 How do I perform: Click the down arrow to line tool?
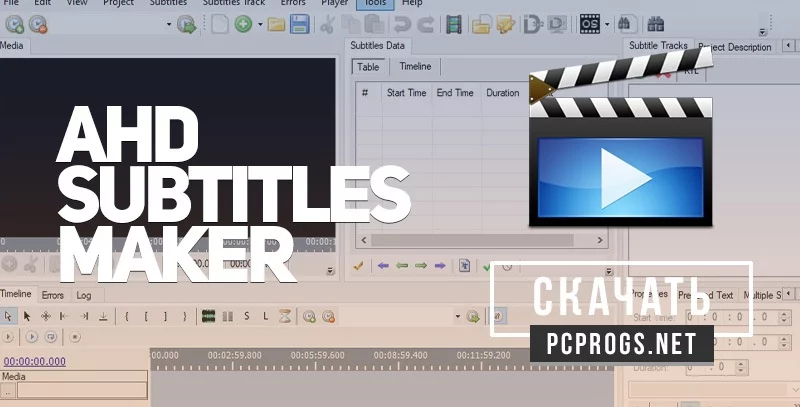[x=103, y=317]
